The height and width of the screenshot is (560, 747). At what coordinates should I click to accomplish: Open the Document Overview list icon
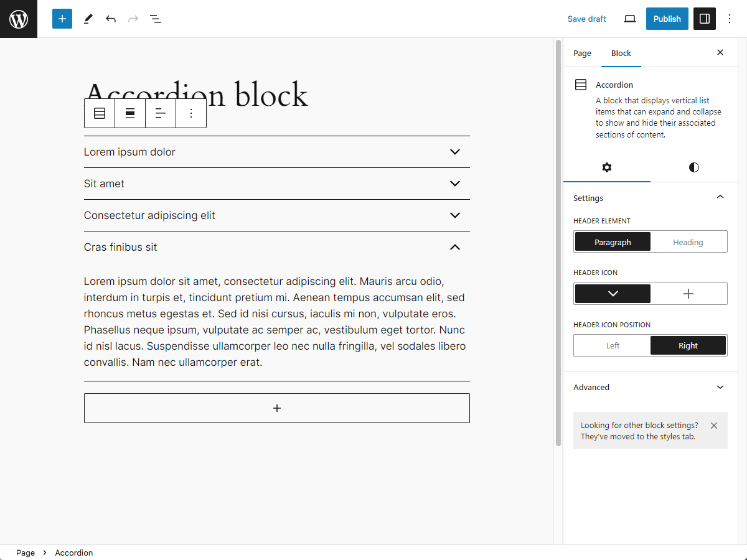[156, 19]
